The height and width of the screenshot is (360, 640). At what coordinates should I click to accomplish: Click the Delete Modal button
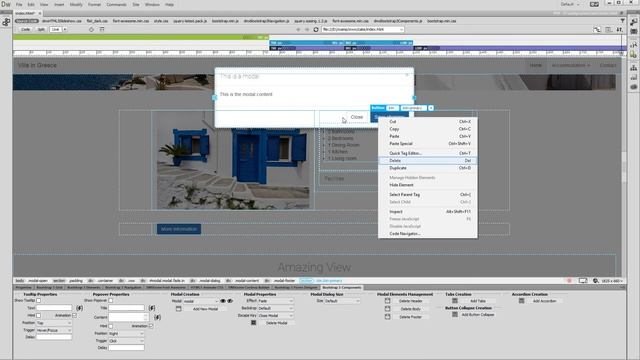coord(276,323)
